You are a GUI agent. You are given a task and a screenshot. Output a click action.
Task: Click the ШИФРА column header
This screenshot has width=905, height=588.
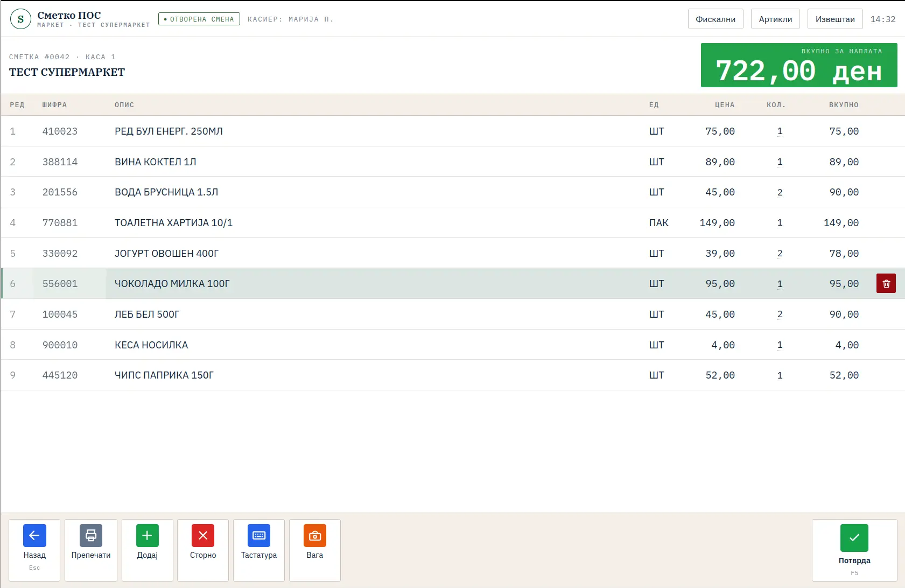pyautogui.click(x=54, y=105)
